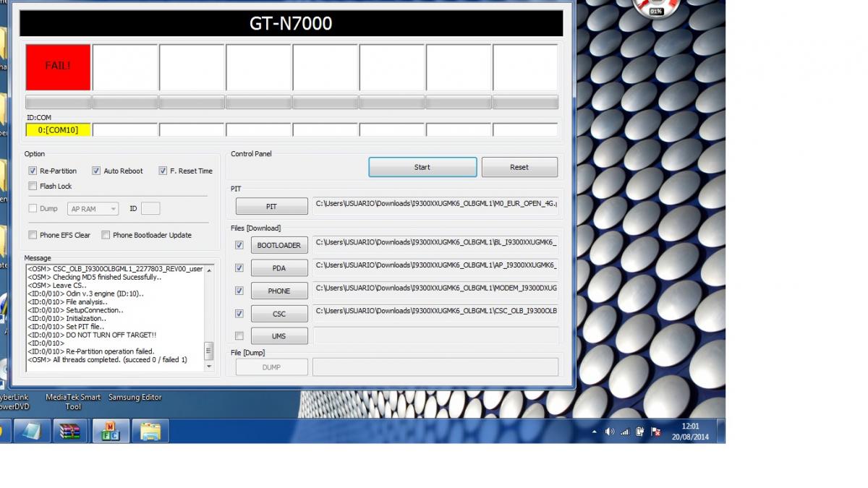The width and height of the screenshot is (868, 488).
Task: Click the tray icon between network and Action Center
Action: (640, 432)
